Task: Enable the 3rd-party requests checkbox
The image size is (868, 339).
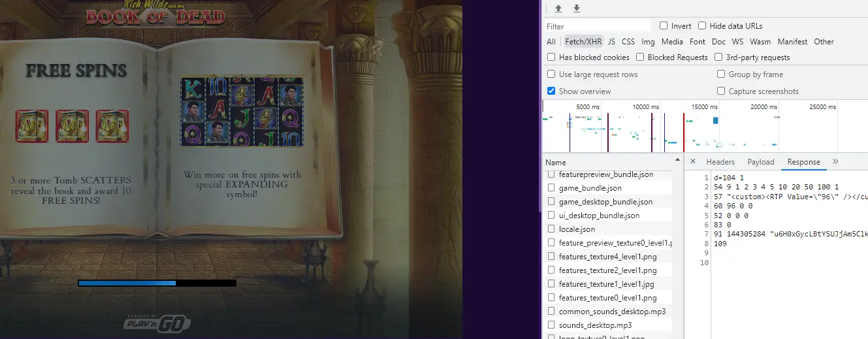Action: [x=718, y=57]
